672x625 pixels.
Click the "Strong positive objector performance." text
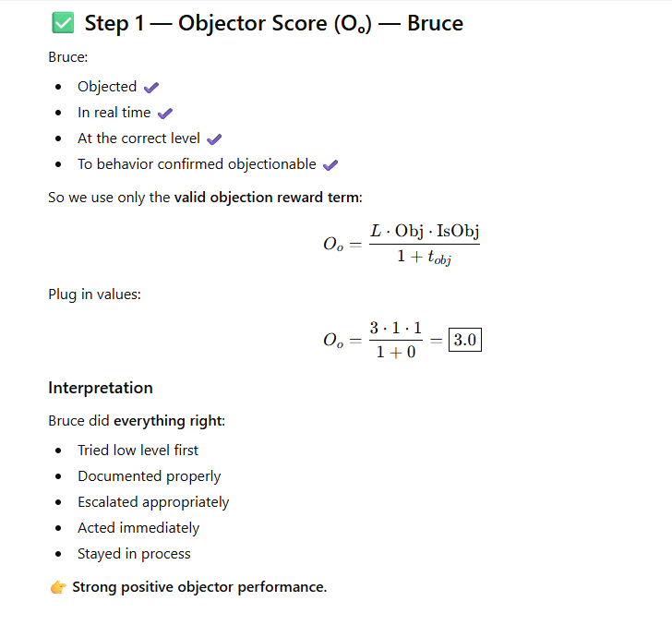click(199, 587)
